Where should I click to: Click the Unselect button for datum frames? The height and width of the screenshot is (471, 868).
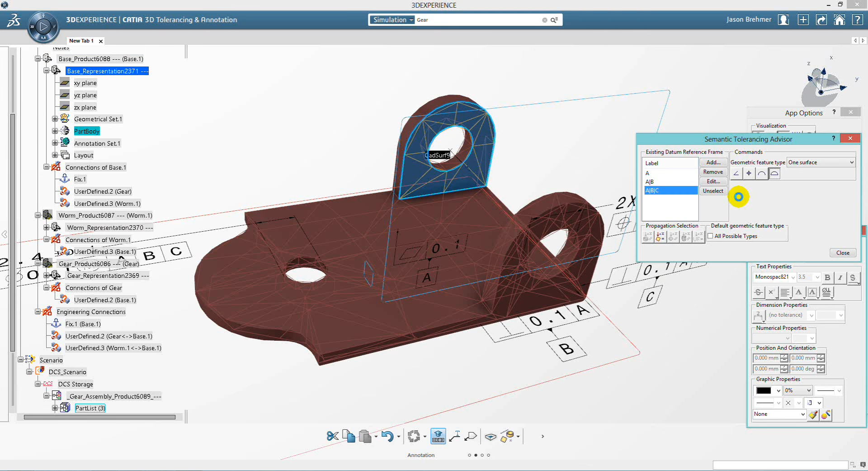point(713,190)
